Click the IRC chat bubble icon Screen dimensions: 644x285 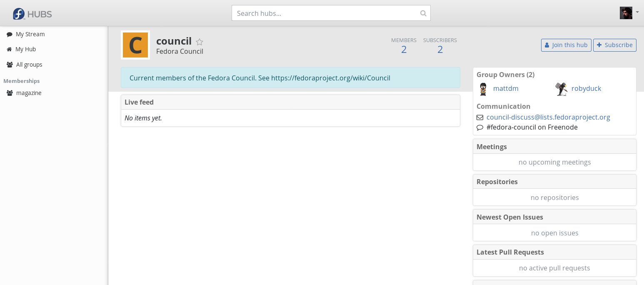480,127
